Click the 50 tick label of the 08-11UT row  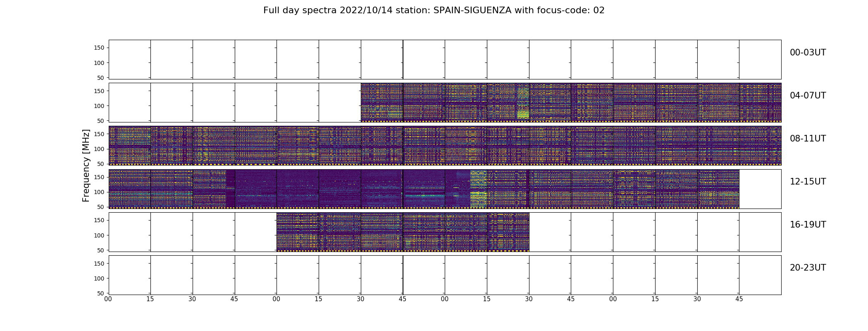(x=101, y=164)
